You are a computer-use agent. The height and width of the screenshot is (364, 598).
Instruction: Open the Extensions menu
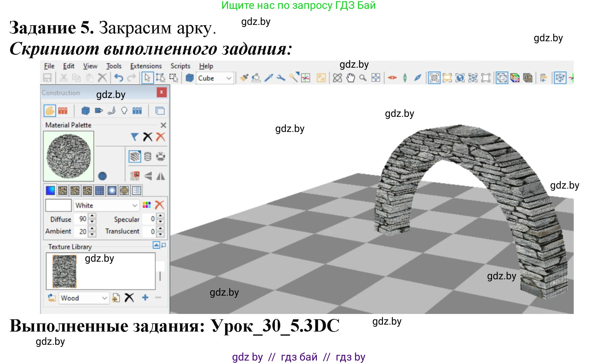[146, 66]
